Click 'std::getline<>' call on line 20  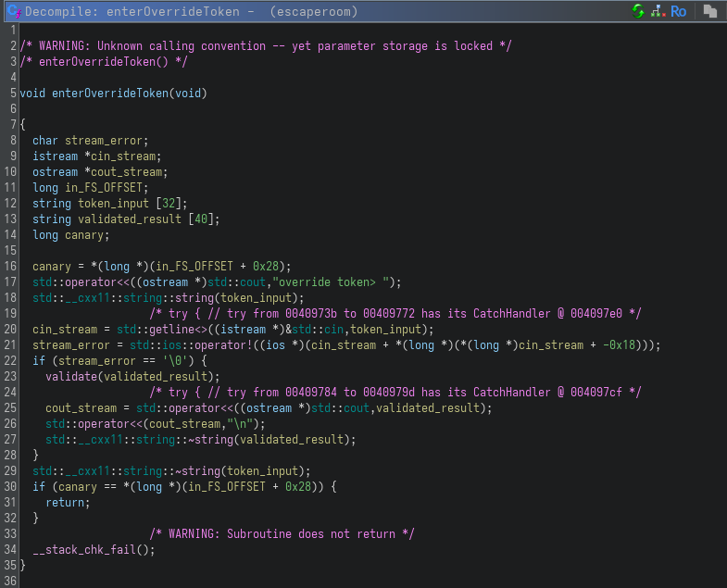click(x=162, y=330)
